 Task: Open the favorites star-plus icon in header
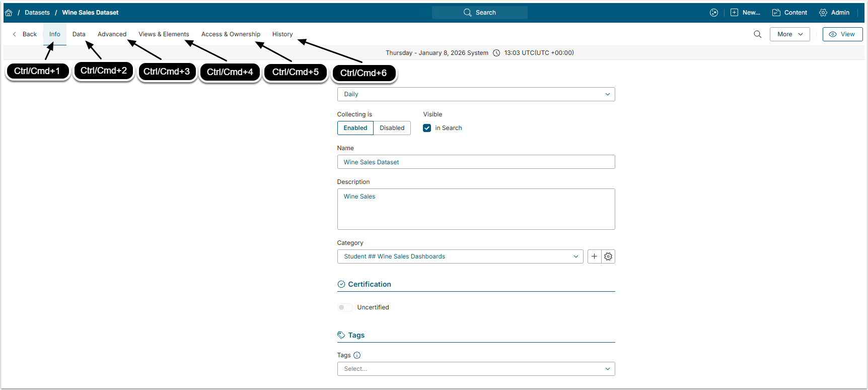tap(714, 13)
